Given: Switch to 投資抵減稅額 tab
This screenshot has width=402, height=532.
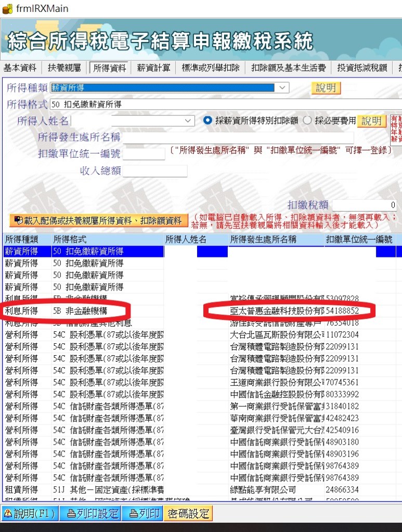Looking at the screenshot, I should tap(362, 68).
